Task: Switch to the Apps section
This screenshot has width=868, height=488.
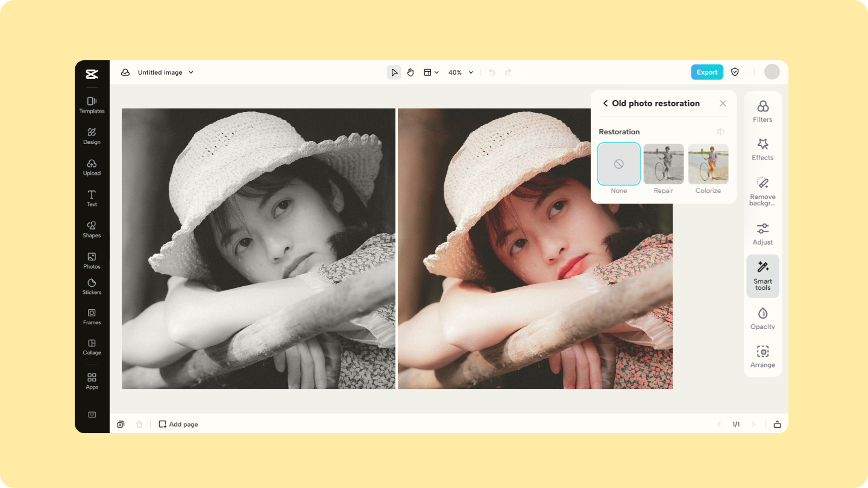Action: click(92, 381)
